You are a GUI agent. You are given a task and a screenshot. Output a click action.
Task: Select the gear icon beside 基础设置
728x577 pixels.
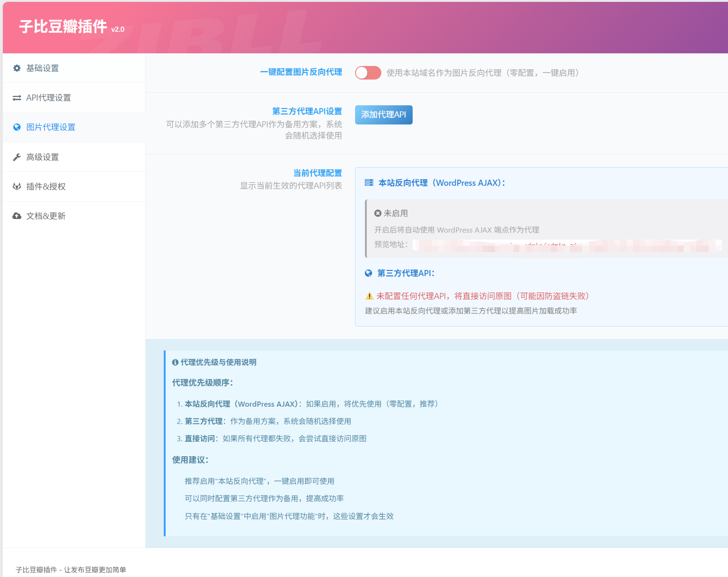click(17, 68)
